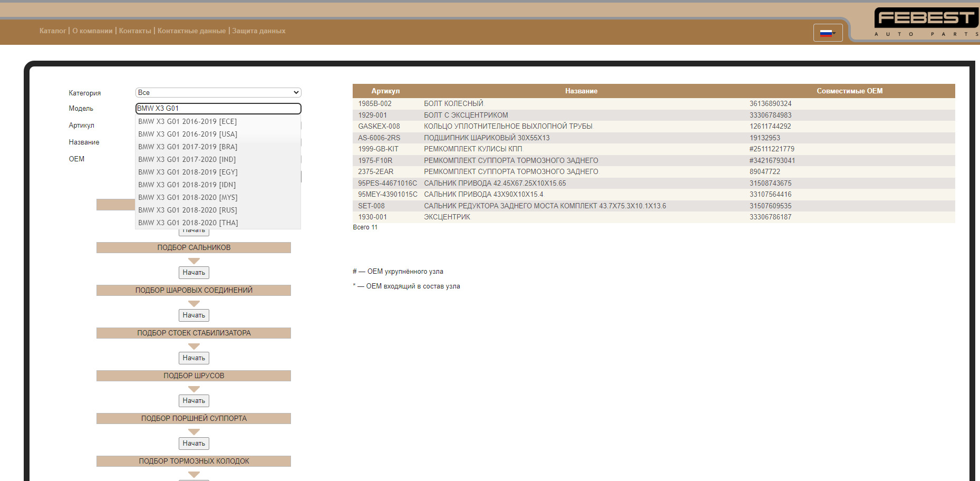This screenshot has width=980, height=481.
Task: Open article 2375-2EAR
Action: tap(376, 172)
